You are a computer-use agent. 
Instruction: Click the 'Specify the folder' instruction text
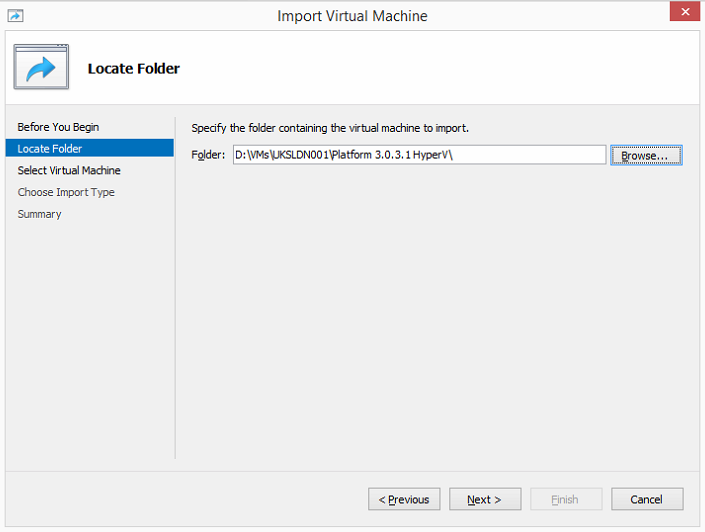[330, 128]
